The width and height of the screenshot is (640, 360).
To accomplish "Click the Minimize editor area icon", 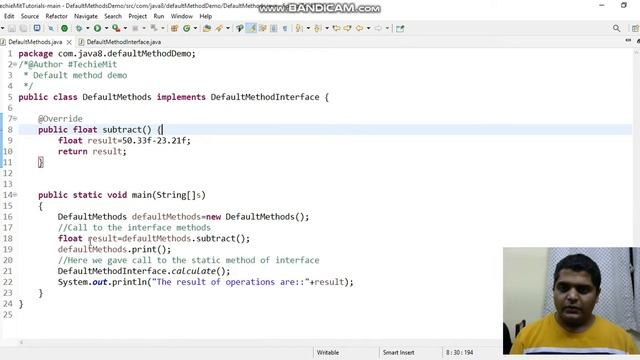I will 628,40.
